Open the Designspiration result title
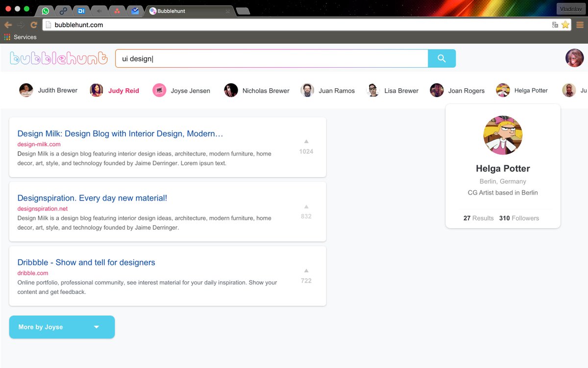The image size is (588, 368). [92, 198]
